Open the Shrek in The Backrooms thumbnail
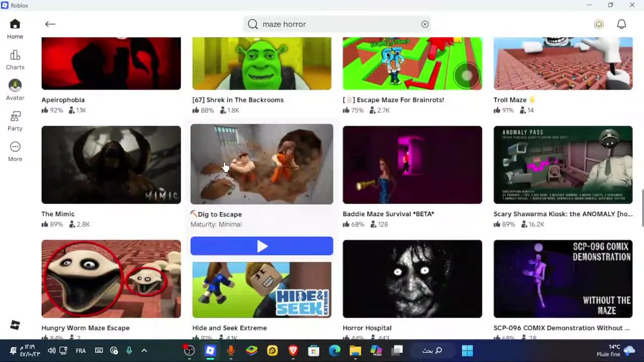Viewport: 644px width, 362px height. [262, 63]
